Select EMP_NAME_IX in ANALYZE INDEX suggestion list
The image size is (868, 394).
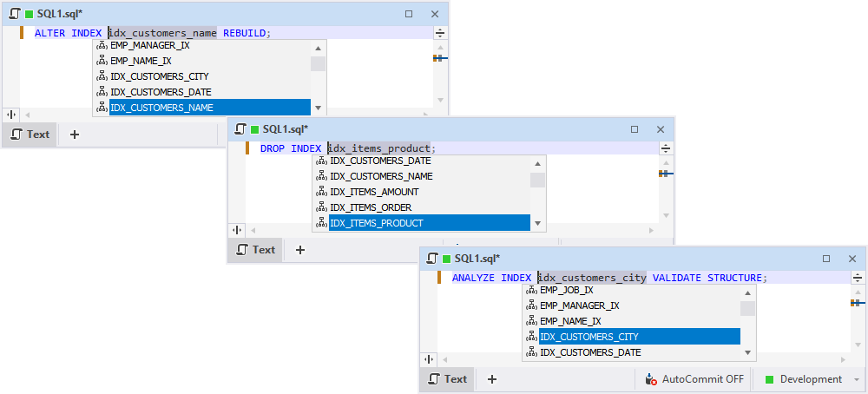tap(632, 321)
